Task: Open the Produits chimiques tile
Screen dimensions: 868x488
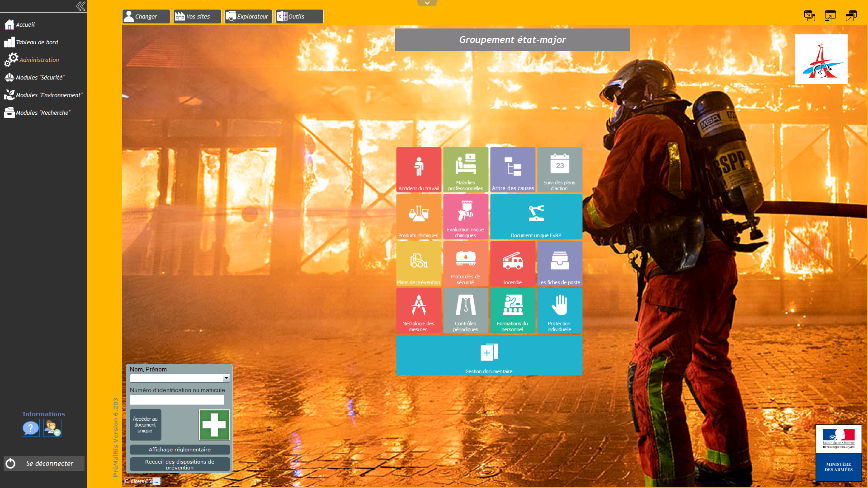Action: tap(419, 216)
